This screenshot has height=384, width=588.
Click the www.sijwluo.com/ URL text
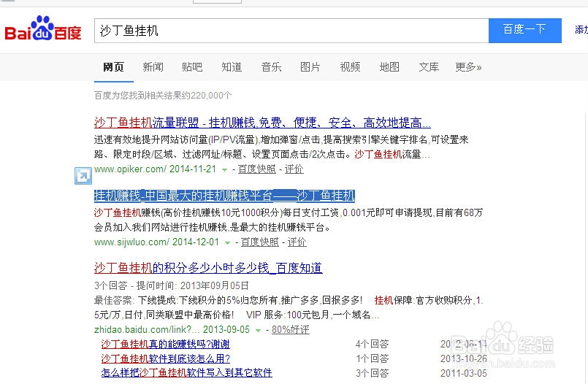131,242
